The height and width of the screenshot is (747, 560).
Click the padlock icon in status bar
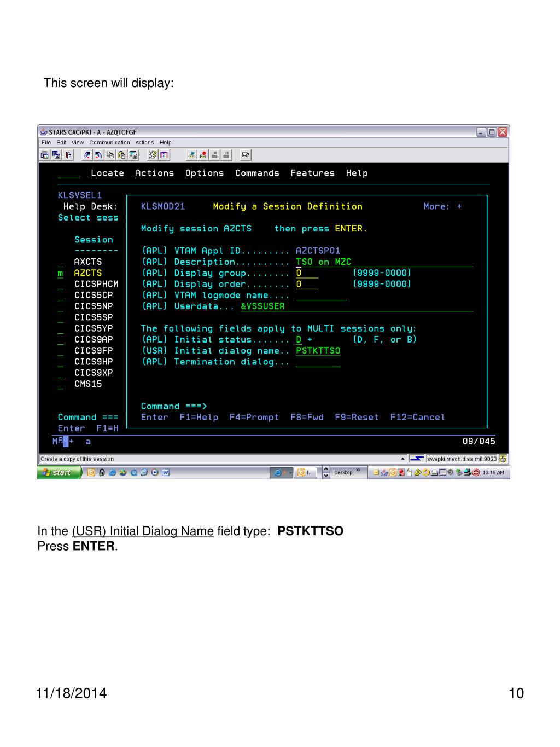pyautogui.click(x=503, y=459)
